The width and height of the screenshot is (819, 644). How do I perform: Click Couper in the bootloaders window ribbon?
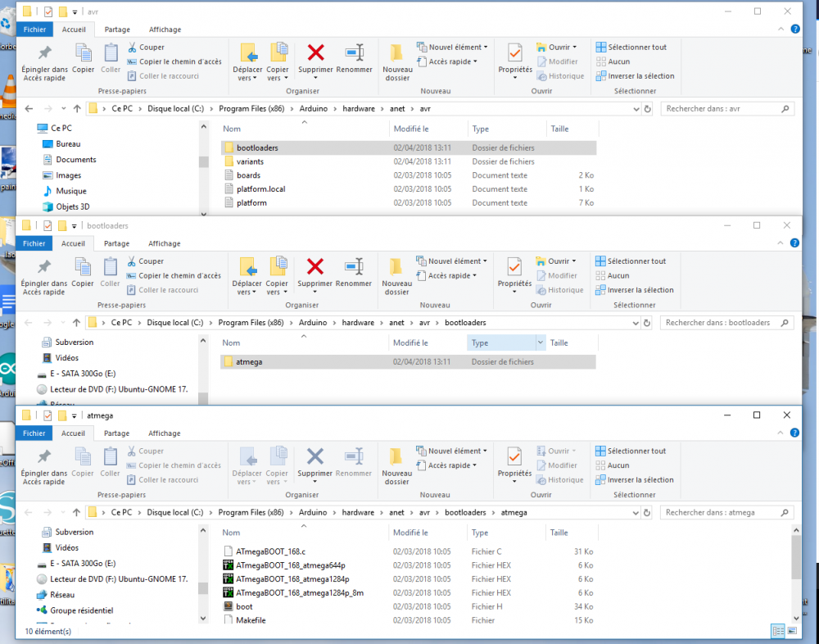[x=145, y=261]
